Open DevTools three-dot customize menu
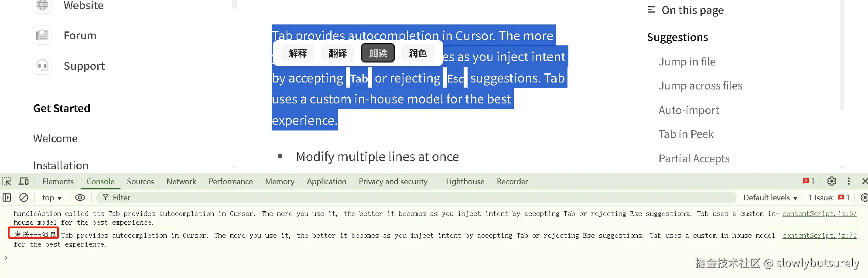 click(849, 181)
